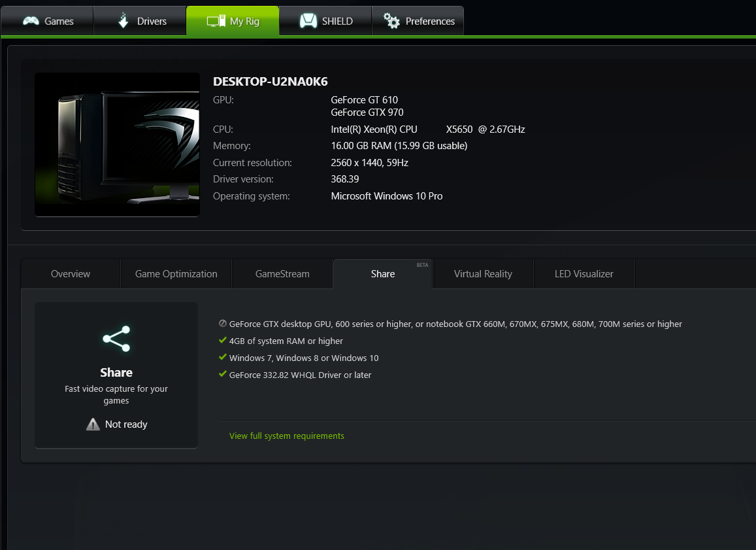
Task: Switch to the Game Optimization sub-tab
Action: pos(176,274)
